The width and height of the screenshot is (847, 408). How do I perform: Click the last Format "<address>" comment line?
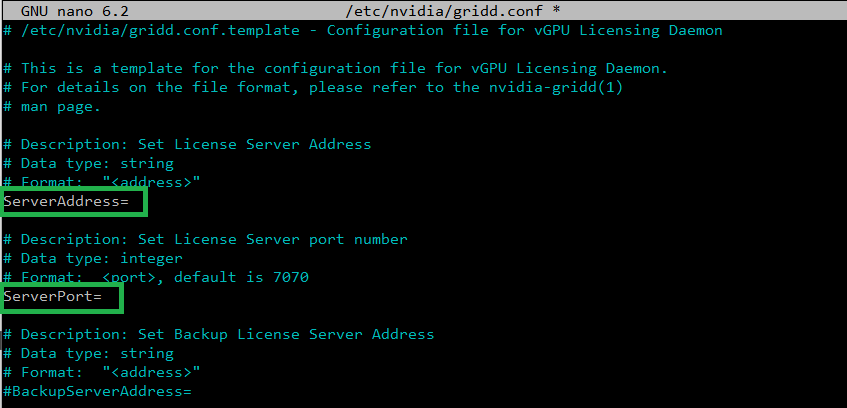click(102, 372)
